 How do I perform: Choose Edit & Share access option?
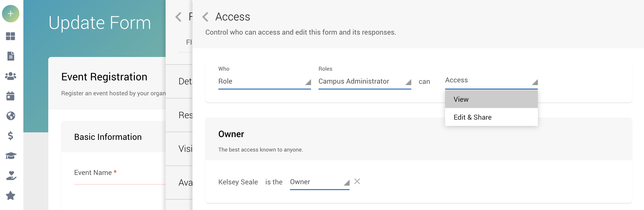click(x=491, y=117)
